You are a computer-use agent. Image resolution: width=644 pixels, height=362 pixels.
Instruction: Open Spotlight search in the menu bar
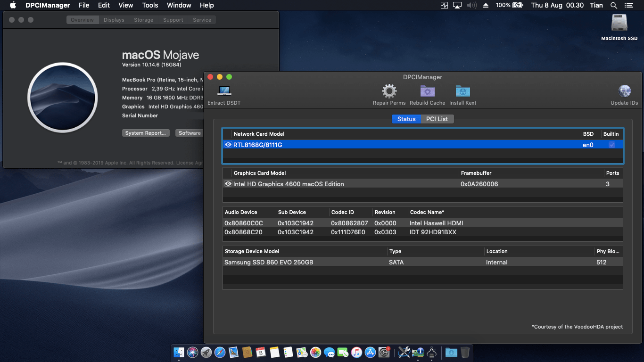pyautogui.click(x=614, y=5)
